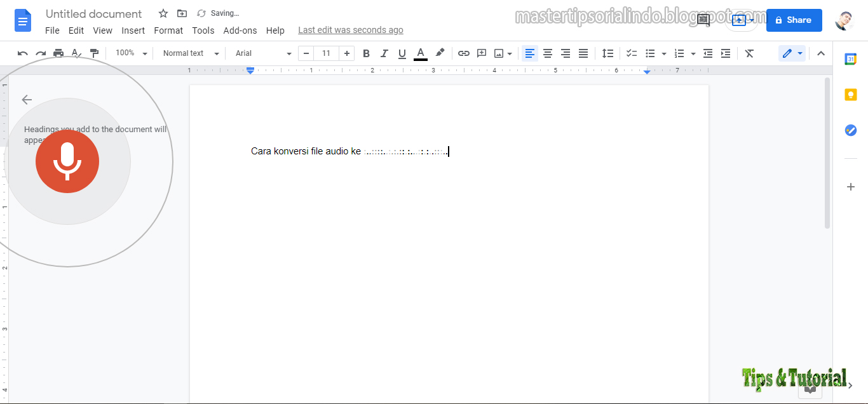The width and height of the screenshot is (868, 404).
Task: Open the Normal text styles dropdown
Action: point(189,53)
